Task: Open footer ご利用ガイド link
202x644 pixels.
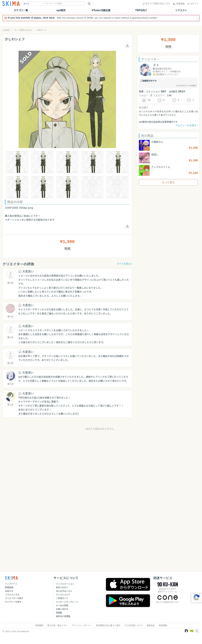Action: [62, 598]
